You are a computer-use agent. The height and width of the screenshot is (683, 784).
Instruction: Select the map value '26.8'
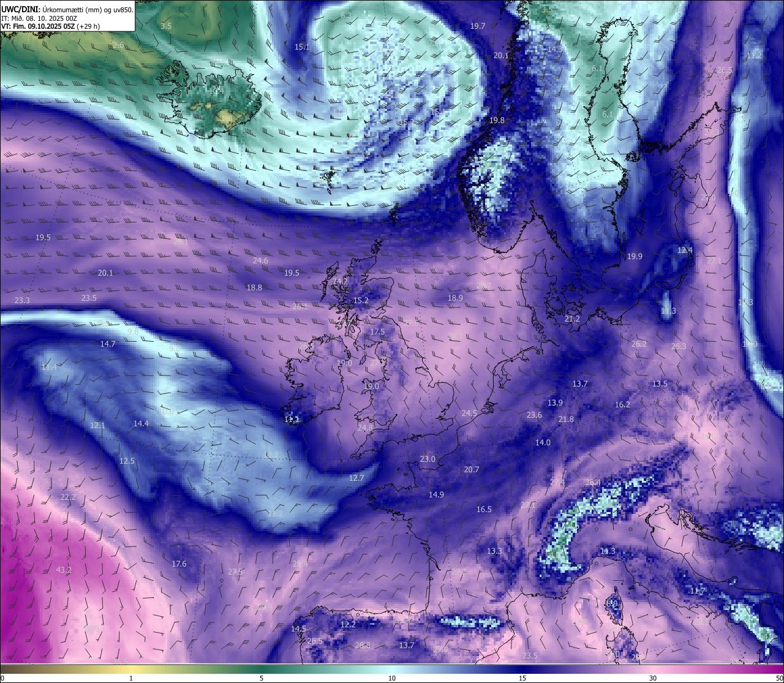pos(363,645)
